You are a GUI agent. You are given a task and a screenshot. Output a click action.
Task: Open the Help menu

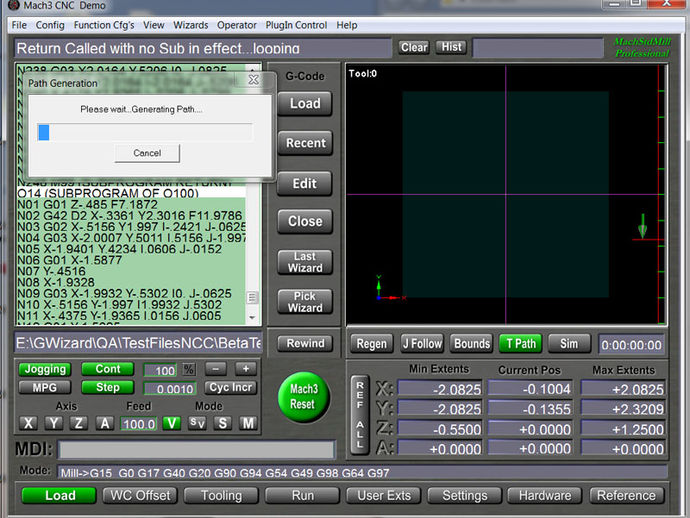(347, 25)
